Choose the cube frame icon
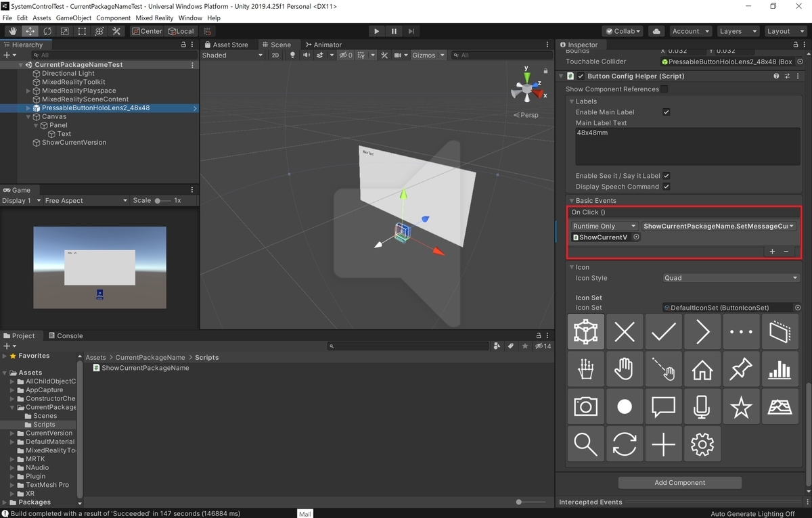Viewport: 812px width, 518px height. [585, 331]
